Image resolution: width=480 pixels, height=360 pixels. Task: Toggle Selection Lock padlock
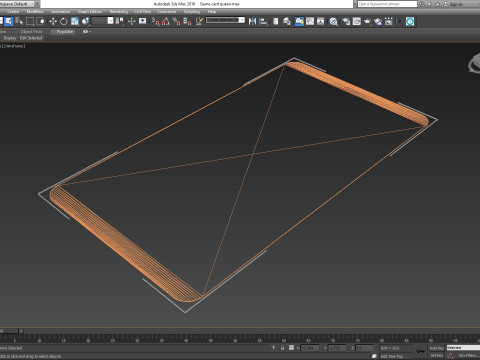(282, 348)
